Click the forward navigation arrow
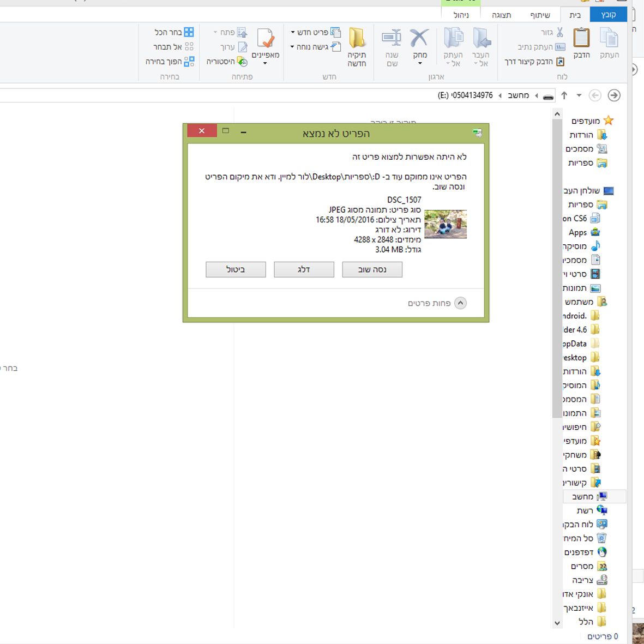This screenshot has width=644, height=644. 614,95
